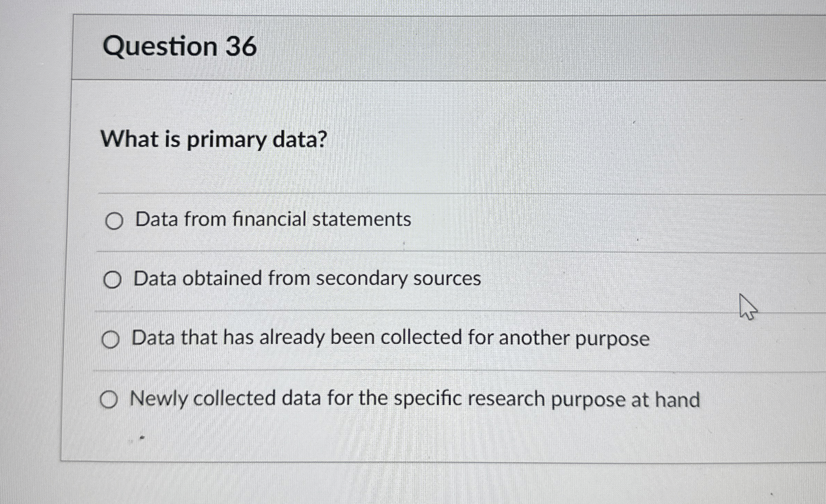Click the answer text 'Data from financial statements'

click(x=272, y=220)
